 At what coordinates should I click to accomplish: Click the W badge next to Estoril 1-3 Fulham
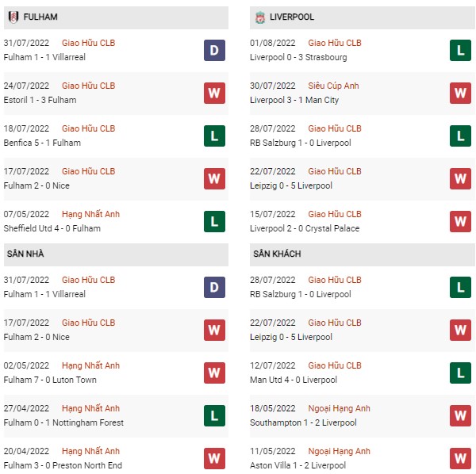[x=214, y=93]
